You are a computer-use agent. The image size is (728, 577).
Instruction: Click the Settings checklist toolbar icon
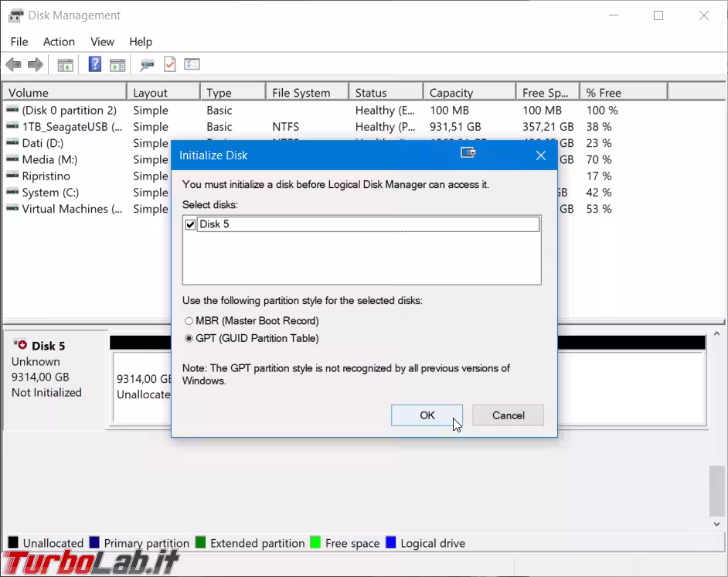192,65
